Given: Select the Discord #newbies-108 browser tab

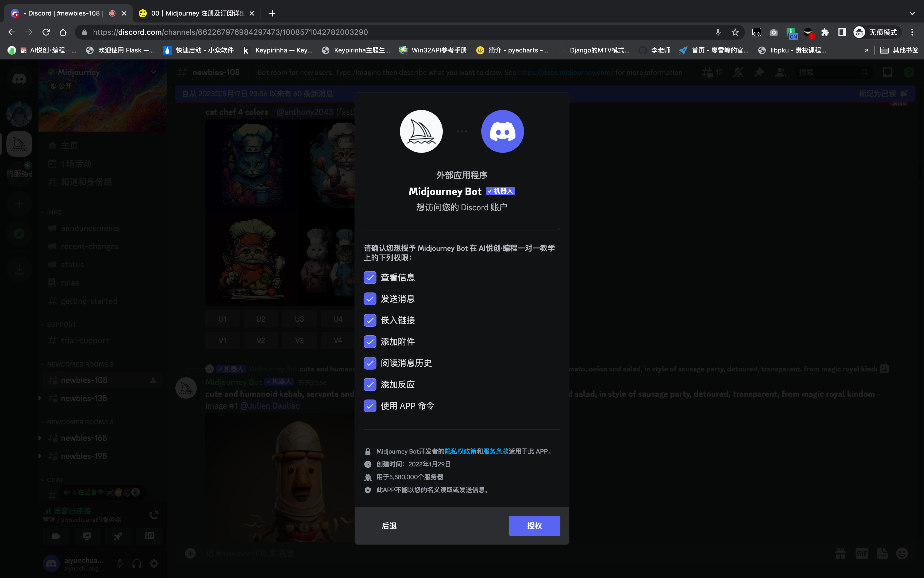Looking at the screenshot, I should click(69, 13).
